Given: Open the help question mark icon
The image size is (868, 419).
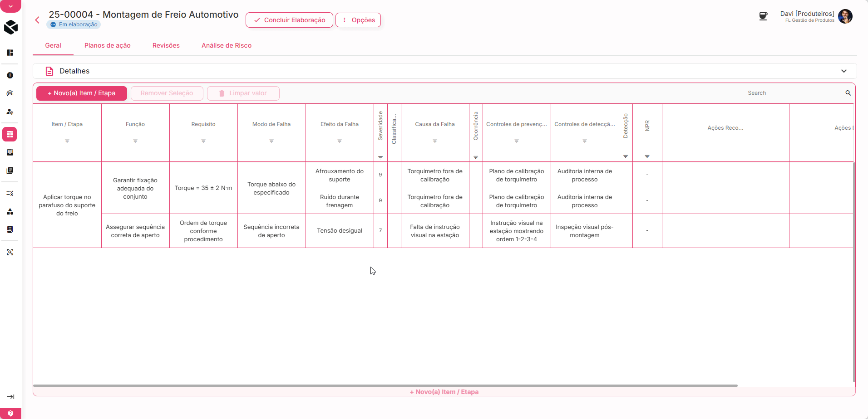Looking at the screenshot, I should coord(10,414).
